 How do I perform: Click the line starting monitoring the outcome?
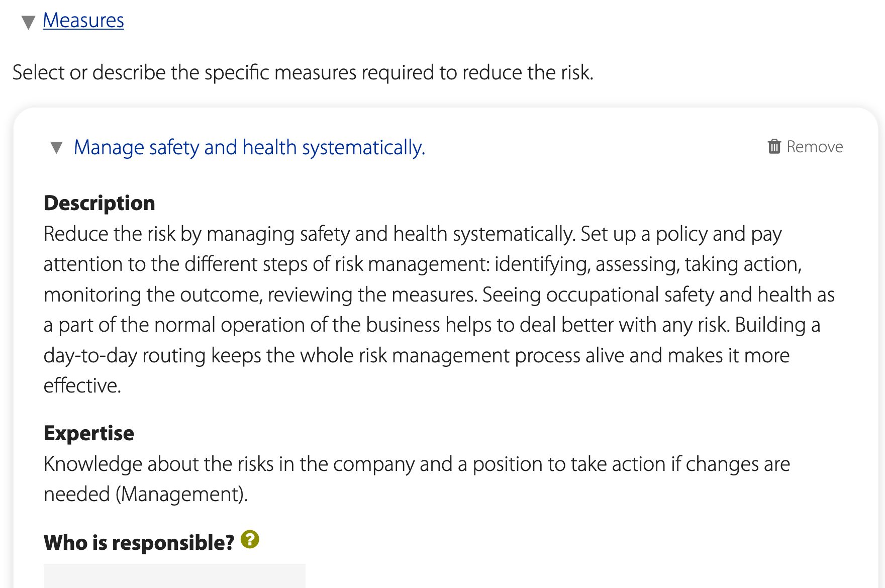pyautogui.click(x=438, y=295)
